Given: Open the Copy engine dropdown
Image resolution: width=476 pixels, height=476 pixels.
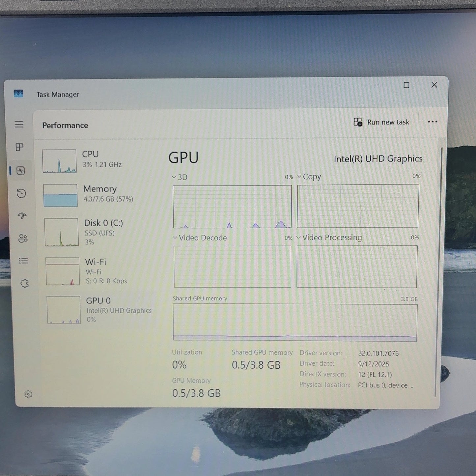Looking at the screenshot, I should [309, 177].
